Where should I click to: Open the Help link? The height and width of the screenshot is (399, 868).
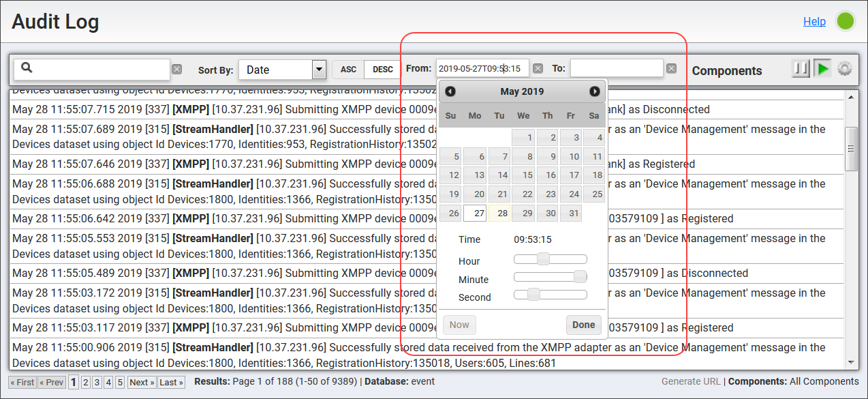tap(814, 21)
